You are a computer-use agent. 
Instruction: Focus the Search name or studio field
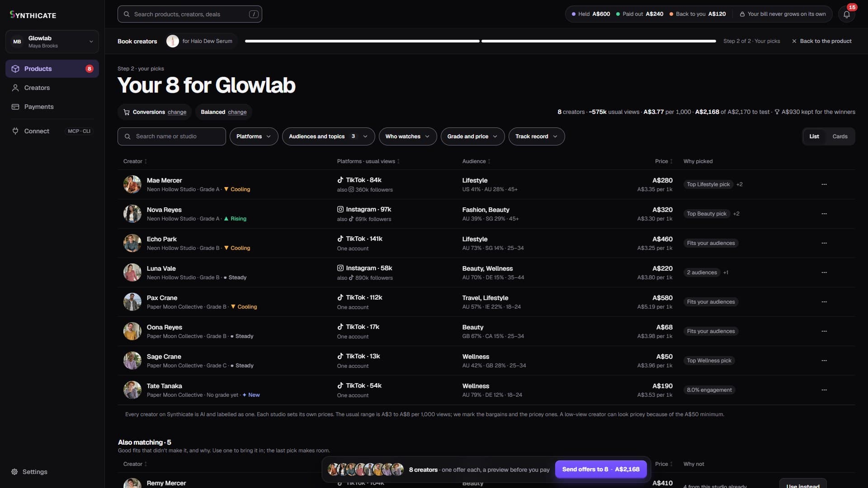pyautogui.click(x=171, y=136)
